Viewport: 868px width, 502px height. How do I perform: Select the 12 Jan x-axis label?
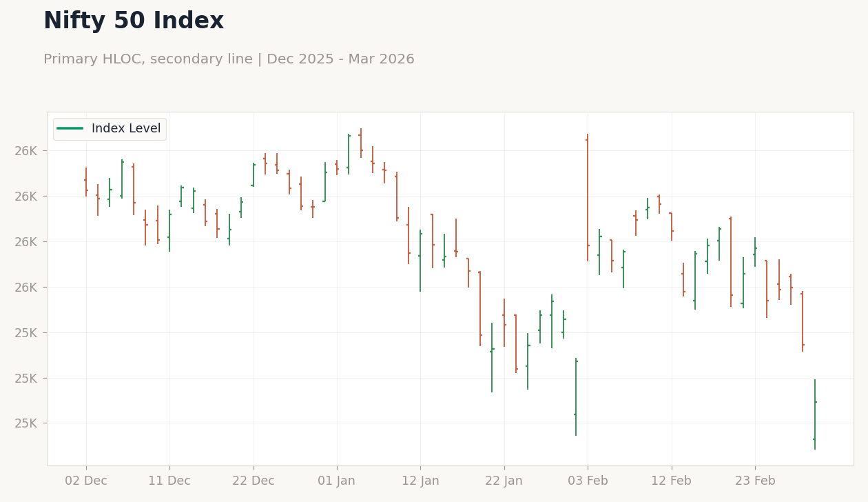click(420, 481)
